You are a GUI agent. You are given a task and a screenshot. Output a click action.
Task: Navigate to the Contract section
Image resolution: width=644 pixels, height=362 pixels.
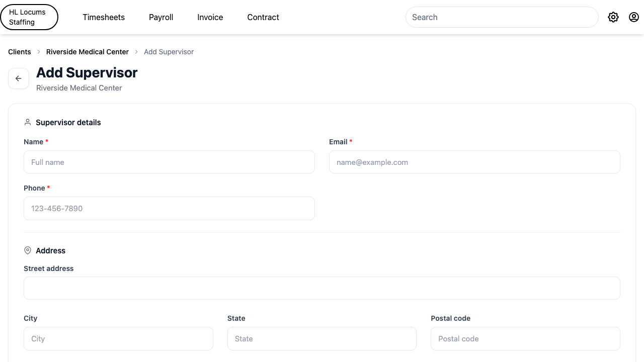pyautogui.click(x=263, y=17)
